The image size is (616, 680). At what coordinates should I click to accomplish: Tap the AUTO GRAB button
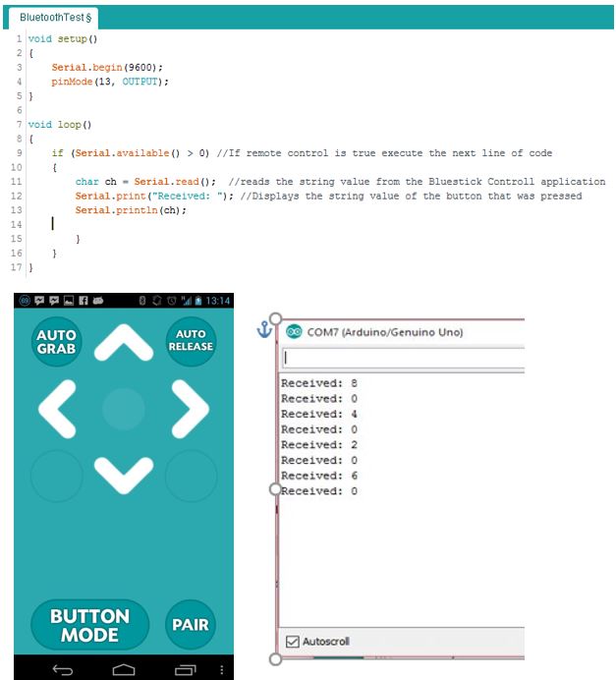(x=56, y=342)
